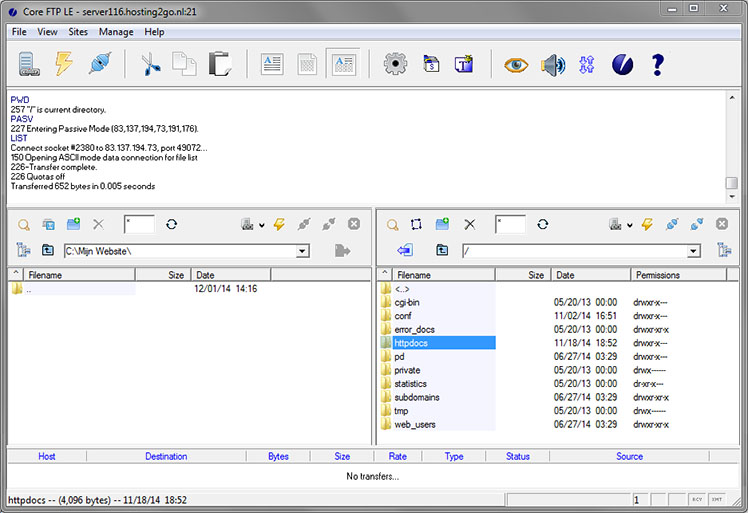748x513 pixels.
Task: Select the subdomains folder
Action: [x=416, y=397]
